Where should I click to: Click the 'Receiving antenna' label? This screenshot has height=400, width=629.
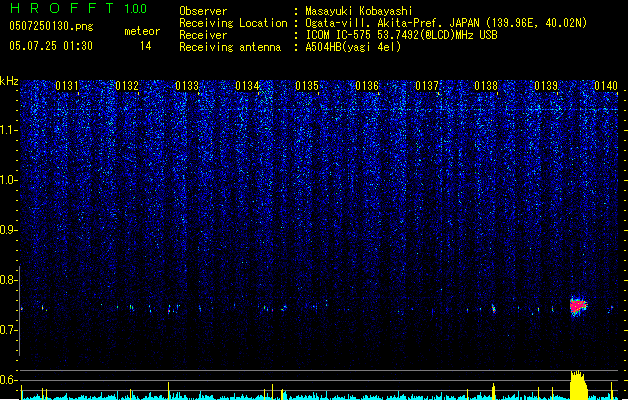tap(230, 47)
